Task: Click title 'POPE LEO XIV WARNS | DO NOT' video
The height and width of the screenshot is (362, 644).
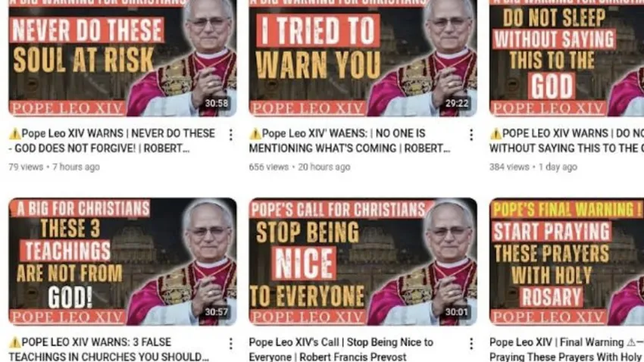Action: 567,141
